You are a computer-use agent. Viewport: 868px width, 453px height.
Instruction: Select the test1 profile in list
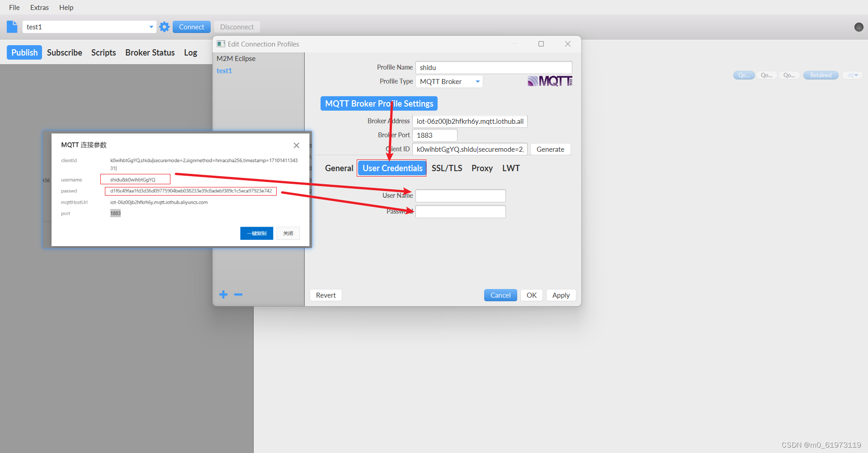coord(224,70)
